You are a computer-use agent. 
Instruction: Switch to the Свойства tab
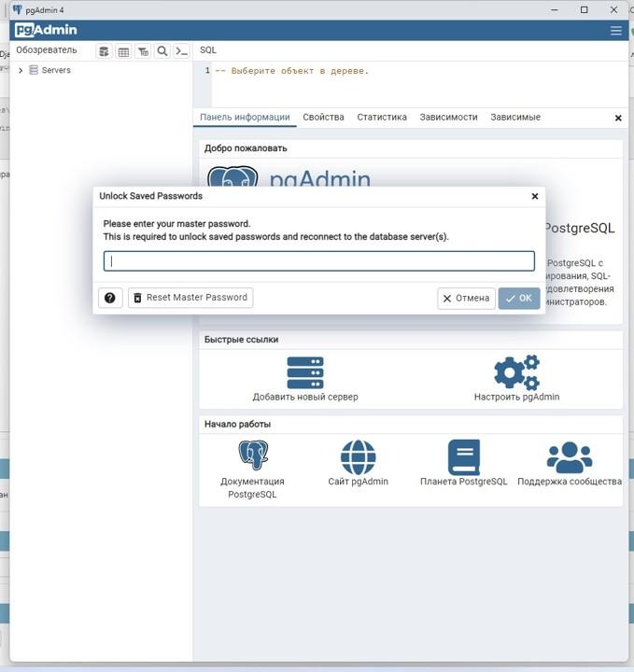click(x=323, y=117)
